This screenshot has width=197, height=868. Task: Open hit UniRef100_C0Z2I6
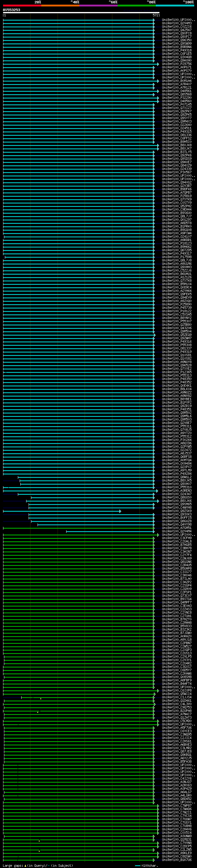coord(177,26)
